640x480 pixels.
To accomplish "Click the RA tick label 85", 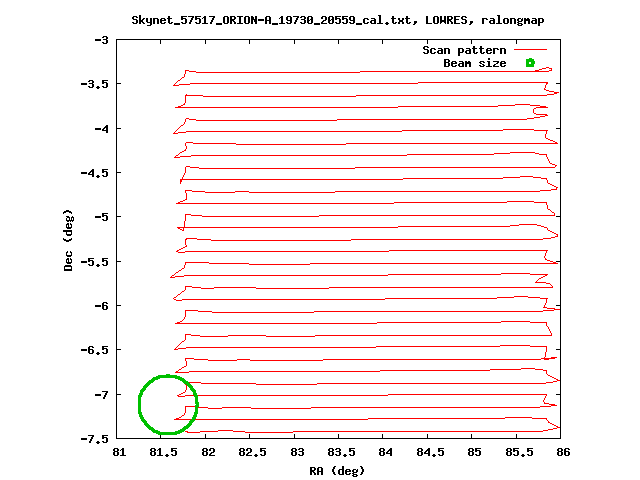I will coord(474,452).
